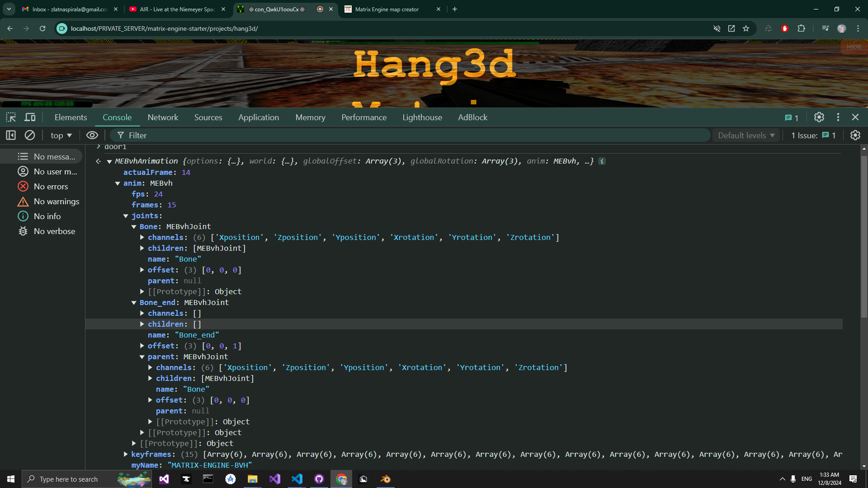Expand the keyframes array entry
This screenshot has height=488, width=868.
(126, 454)
